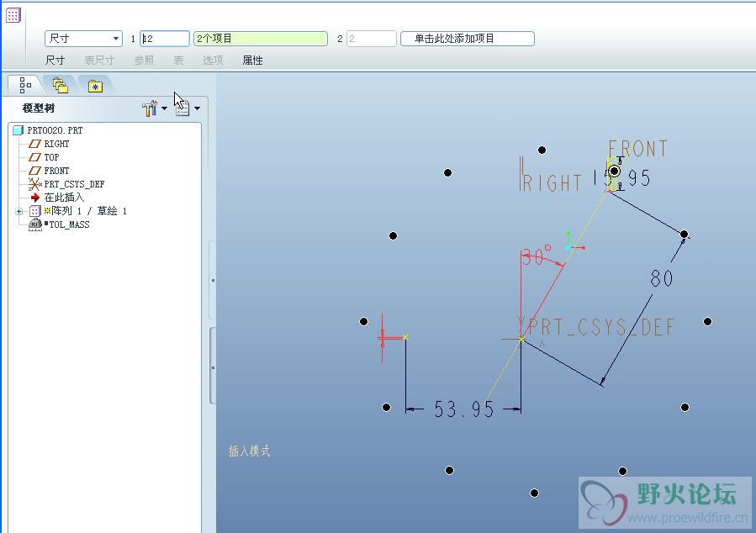Toggle the circled pattern dot near FRONT label

click(614, 171)
